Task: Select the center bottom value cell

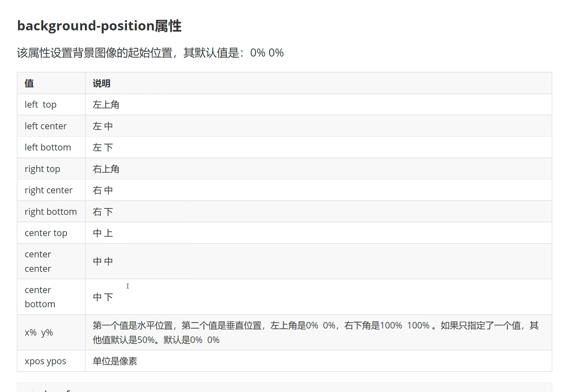Action: (x=40, y=297)
